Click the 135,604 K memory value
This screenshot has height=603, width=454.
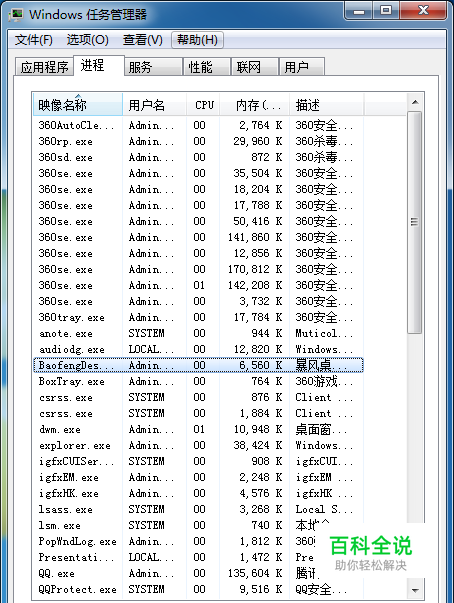pos(255,573)
